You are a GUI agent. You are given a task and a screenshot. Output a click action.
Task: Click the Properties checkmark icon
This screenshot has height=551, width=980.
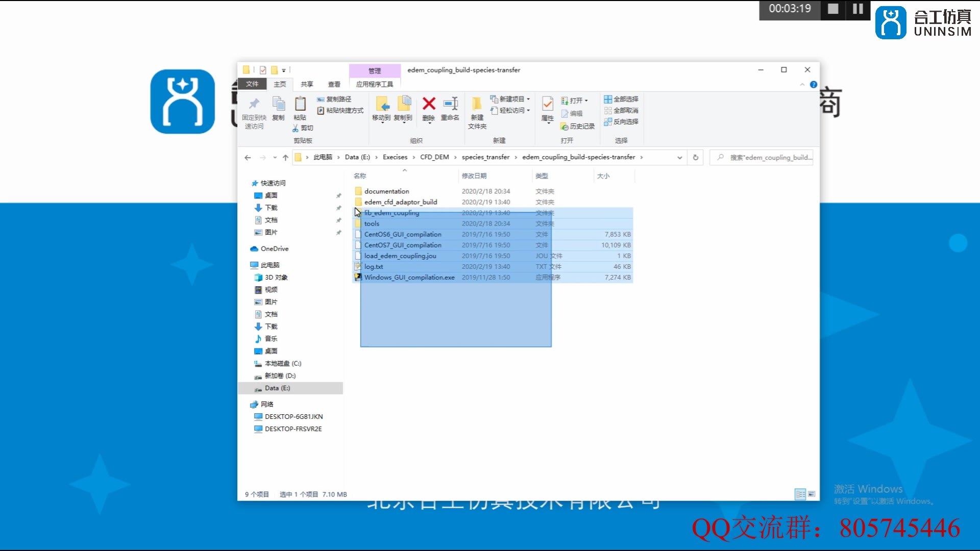click(547, 104)
